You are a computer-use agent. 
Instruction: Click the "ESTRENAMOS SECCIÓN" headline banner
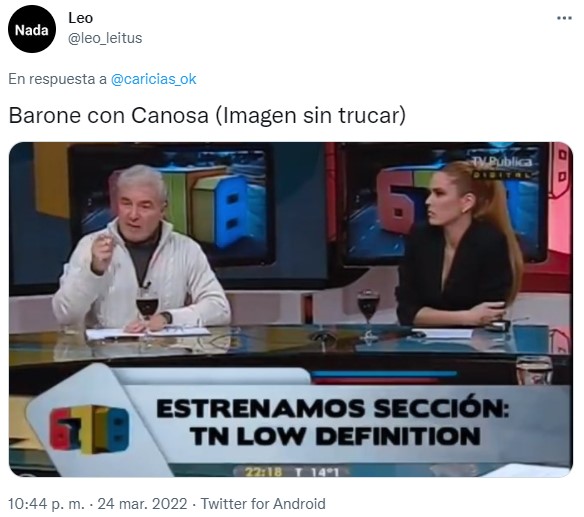[x=332, y=408]
